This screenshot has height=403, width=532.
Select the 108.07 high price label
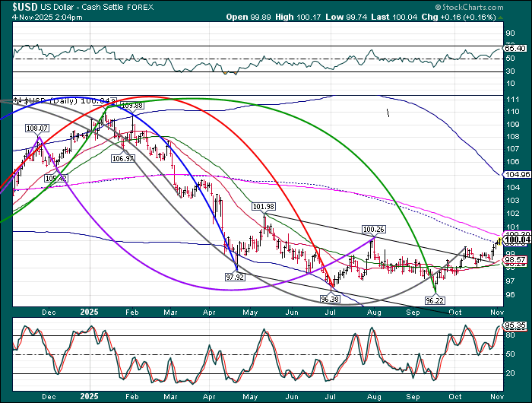[36, 129]
